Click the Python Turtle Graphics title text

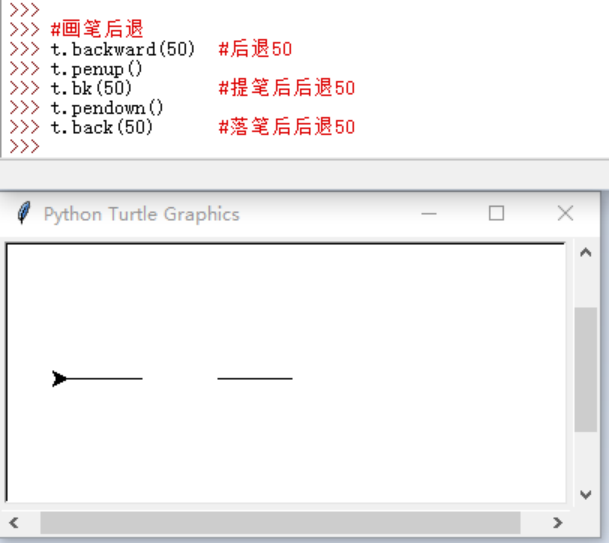click(142, 214)
